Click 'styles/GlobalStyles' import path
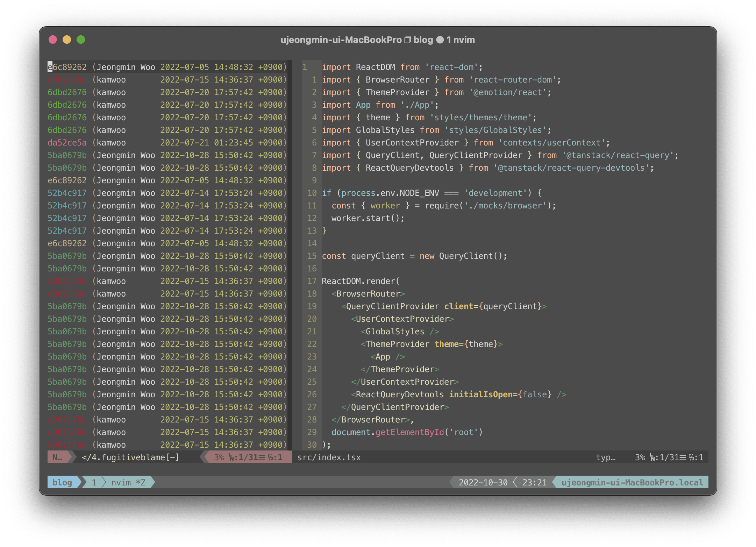The image size is (756, 547). click(x=495, y=130)
